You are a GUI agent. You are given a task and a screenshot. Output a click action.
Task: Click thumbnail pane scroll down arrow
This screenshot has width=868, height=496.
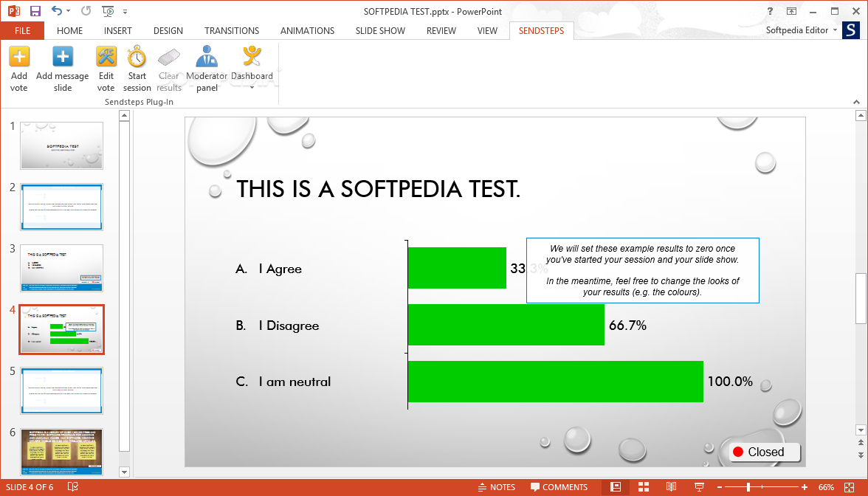[124, 472]
